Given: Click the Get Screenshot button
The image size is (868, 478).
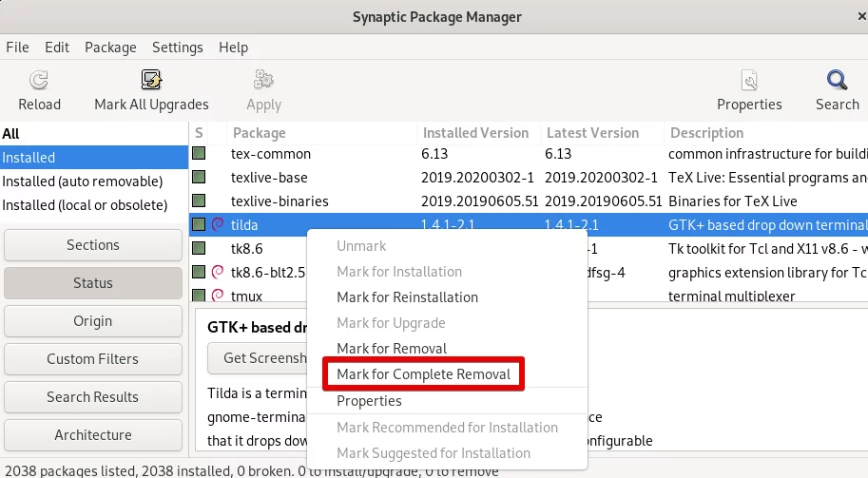Looking at the screenshot, I should [x=258, y=358].
